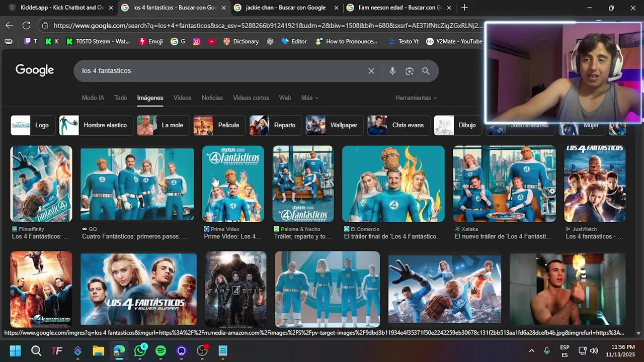Open the Dictionary bookmark
This screenshot has height=362, width=644.
(x=241, y=41)
